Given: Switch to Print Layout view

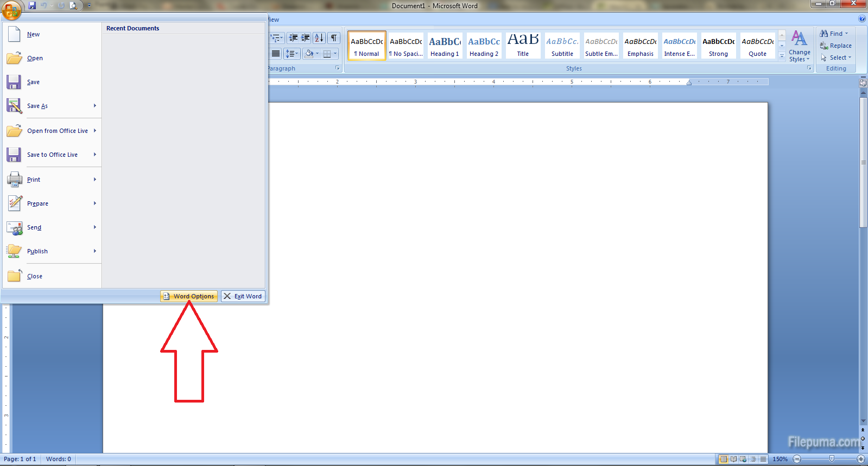Looking at the screenshot, I should point(724,459).
